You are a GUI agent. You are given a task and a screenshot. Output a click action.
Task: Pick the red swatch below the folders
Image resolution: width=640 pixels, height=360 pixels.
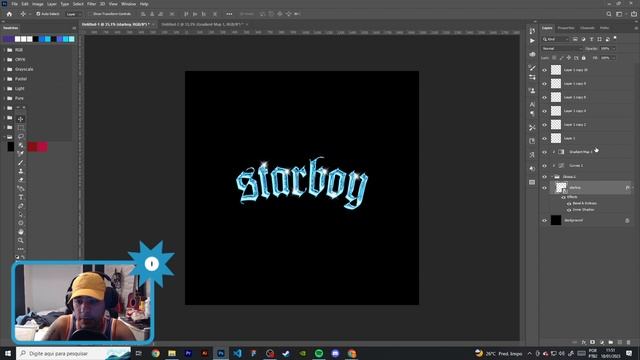coord(32,147)
